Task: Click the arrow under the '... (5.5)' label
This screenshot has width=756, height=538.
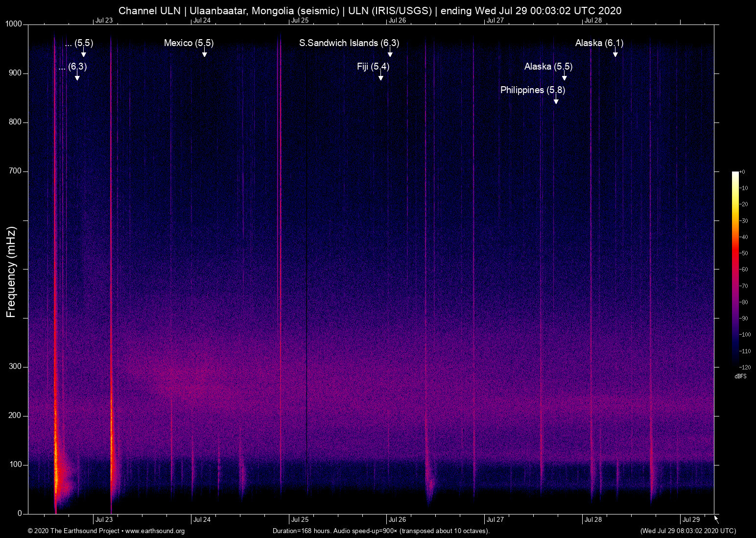Action: point(84,53)
